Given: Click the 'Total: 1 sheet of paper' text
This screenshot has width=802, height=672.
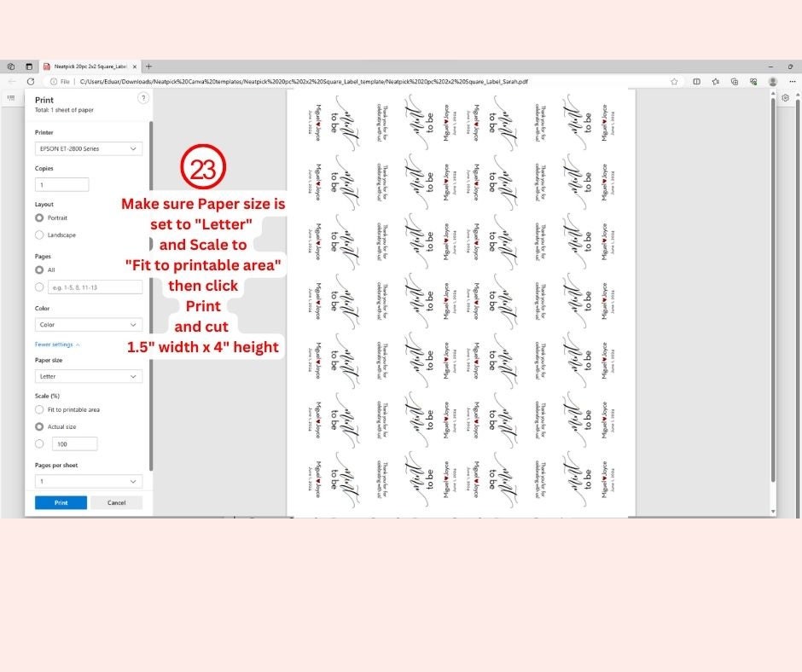Looking at the screenshot, I should (x=65, y=110).
